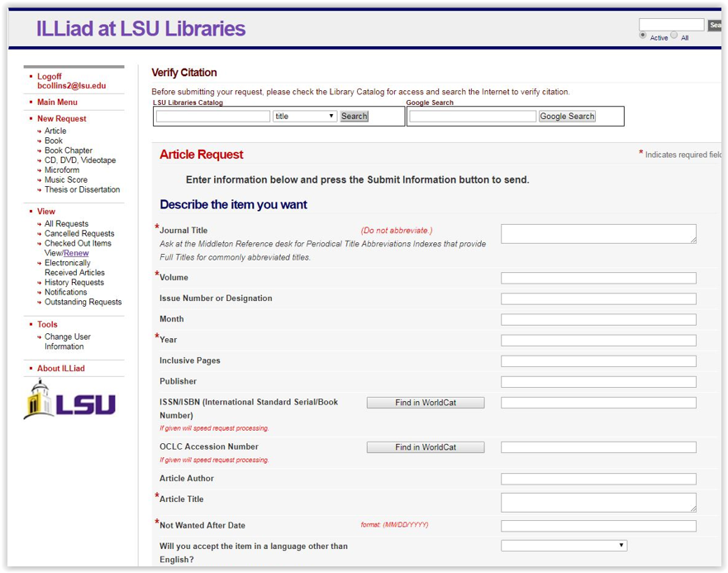Open the language other than English dropdown
Image resolution: width=728 pixels, height=573 pixels.
(x=564, y=545)
